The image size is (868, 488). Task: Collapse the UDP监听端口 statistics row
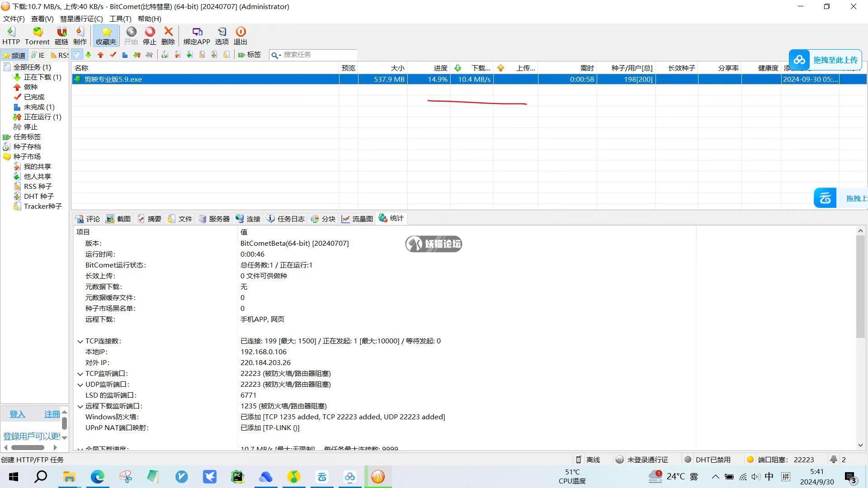tap(80, 385)
